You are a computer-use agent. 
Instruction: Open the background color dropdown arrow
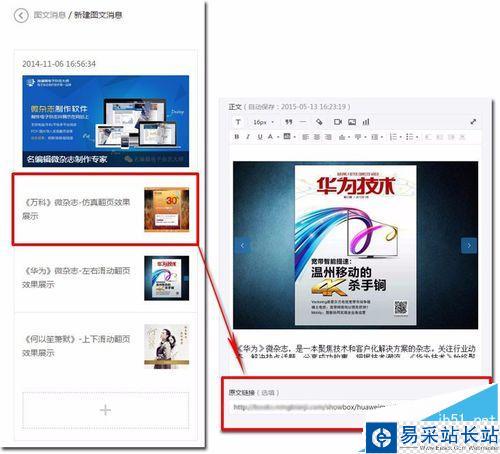click(295, 137)
